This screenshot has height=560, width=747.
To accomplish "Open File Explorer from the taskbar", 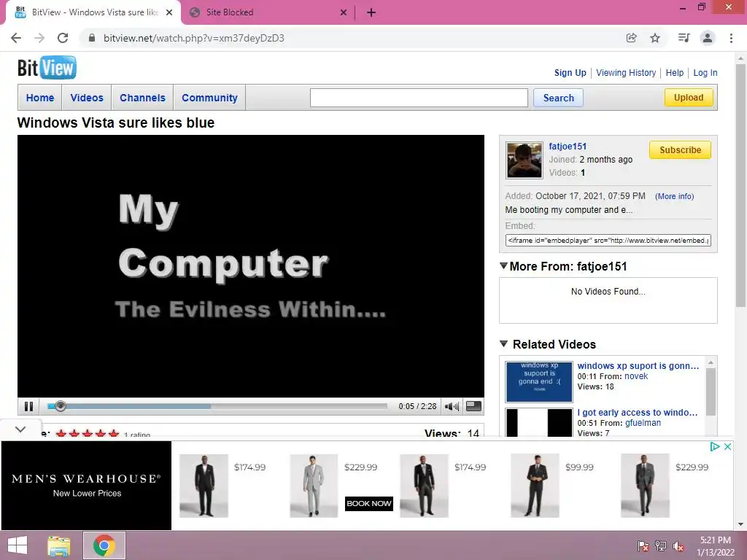I will [x=59, y=545].
